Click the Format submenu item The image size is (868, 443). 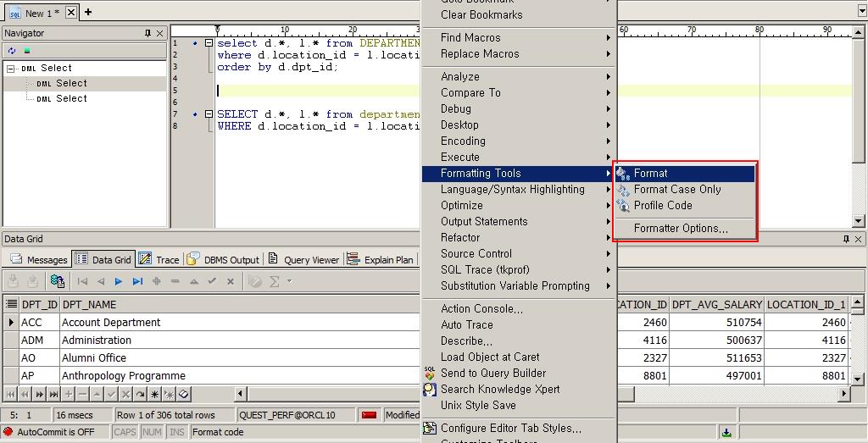650,174
